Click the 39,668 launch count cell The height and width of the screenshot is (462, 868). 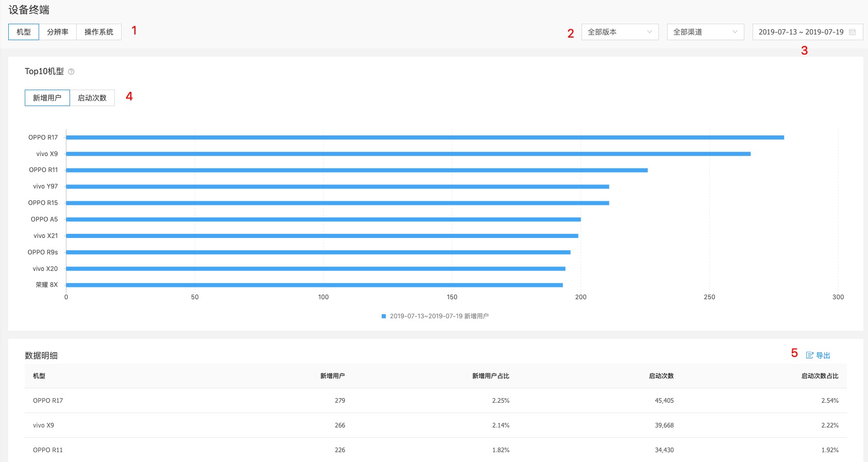pyautogui.click(x=664, y=425)
